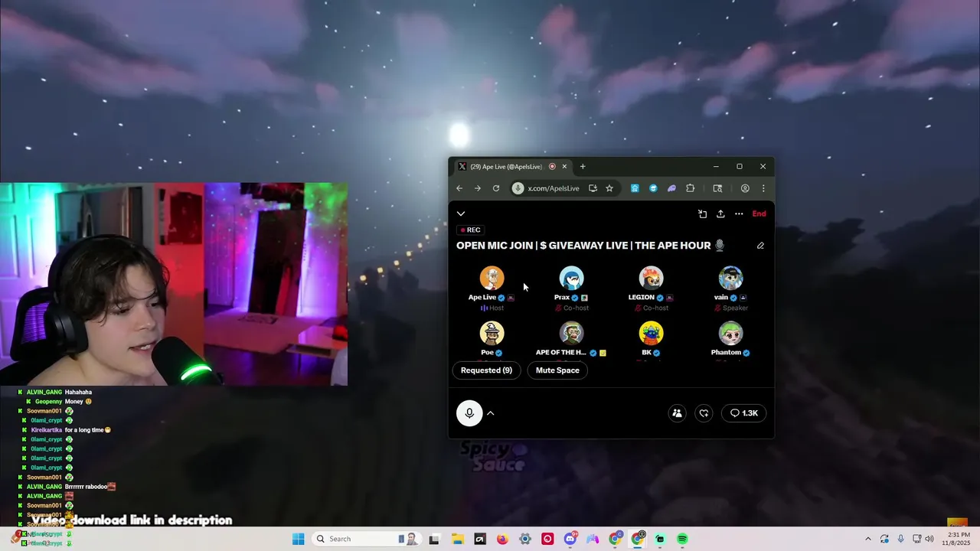Select BK's avatar in the Space
The image size is (980, 551).
[651, 334]
